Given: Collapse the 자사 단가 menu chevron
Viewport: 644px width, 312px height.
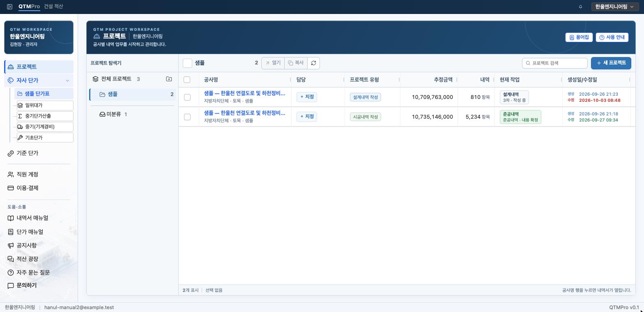Looking at the screenshot, I should click(67, 80).
